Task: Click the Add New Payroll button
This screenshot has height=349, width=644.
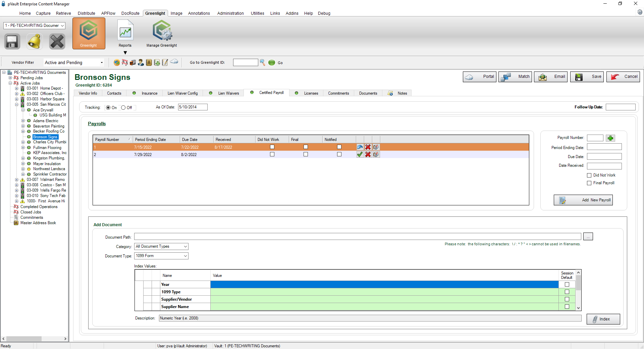Action: click(583, 200)
